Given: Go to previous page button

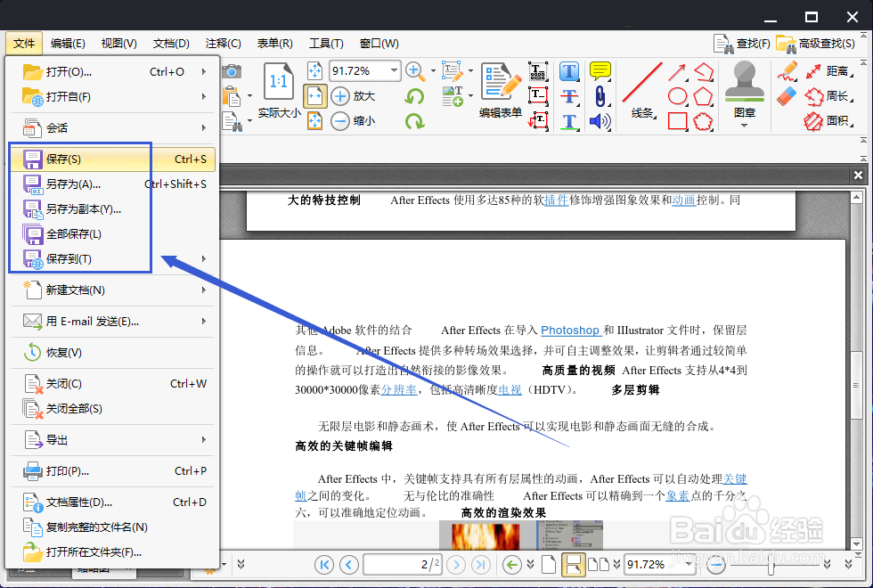Looking at the screenshot, I should tap(349, 565).
